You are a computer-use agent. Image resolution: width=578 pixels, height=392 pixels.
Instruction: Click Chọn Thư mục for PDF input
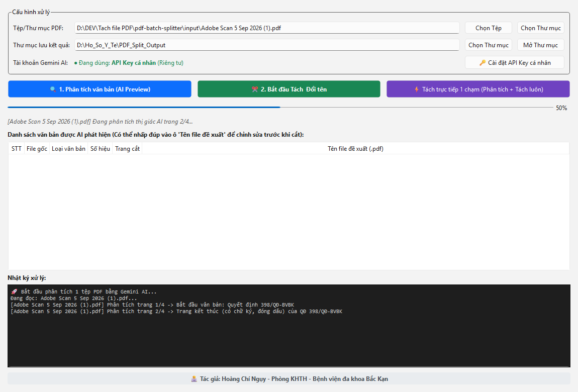tap(541, 28)
